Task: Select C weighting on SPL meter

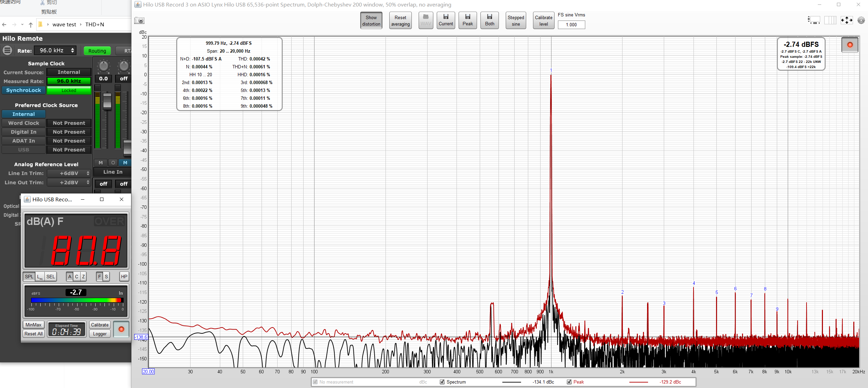Action: [x=76, y=277]
